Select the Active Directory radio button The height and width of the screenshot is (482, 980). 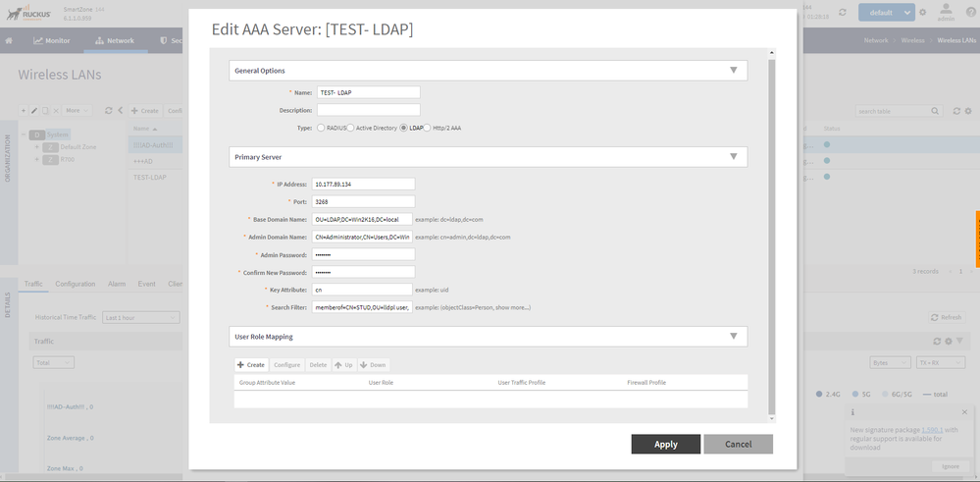coord(350,128)
